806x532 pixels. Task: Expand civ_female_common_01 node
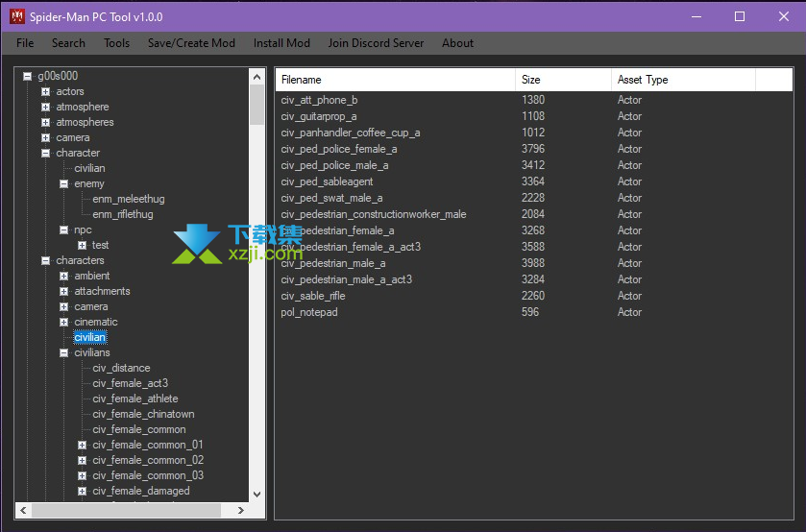pos(82,445)
